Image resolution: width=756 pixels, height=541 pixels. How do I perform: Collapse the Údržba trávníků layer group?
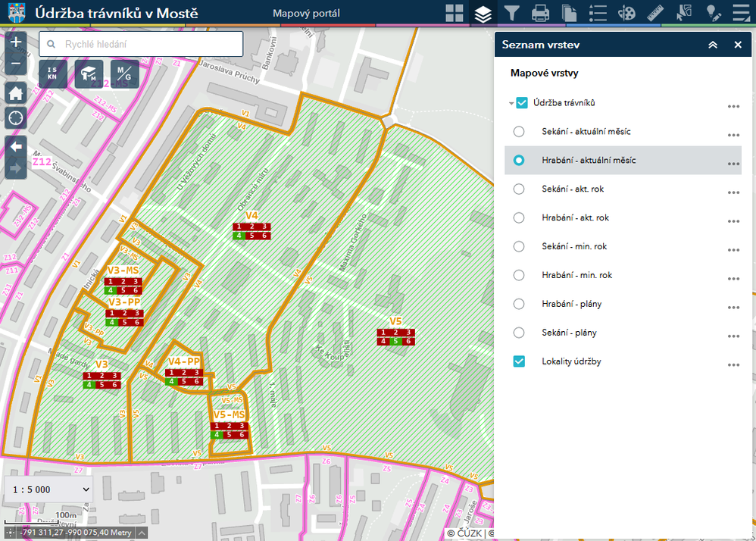[x=511, y=104]
